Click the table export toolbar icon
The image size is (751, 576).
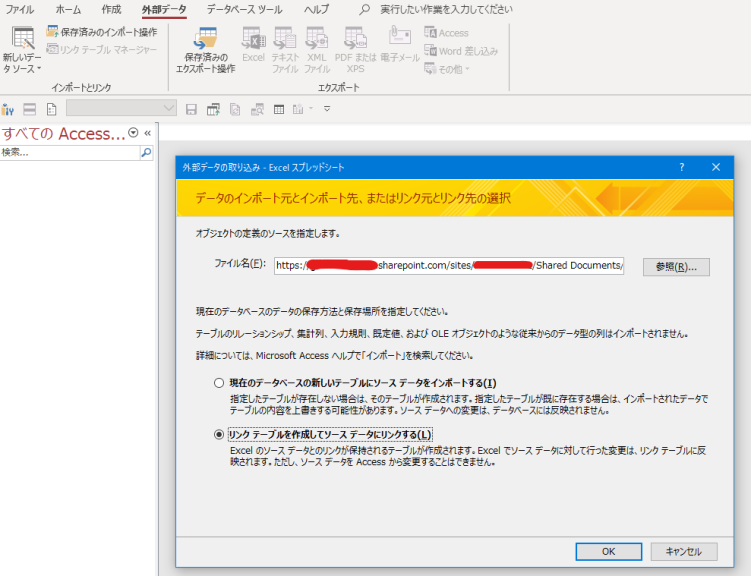coord(213,110)
